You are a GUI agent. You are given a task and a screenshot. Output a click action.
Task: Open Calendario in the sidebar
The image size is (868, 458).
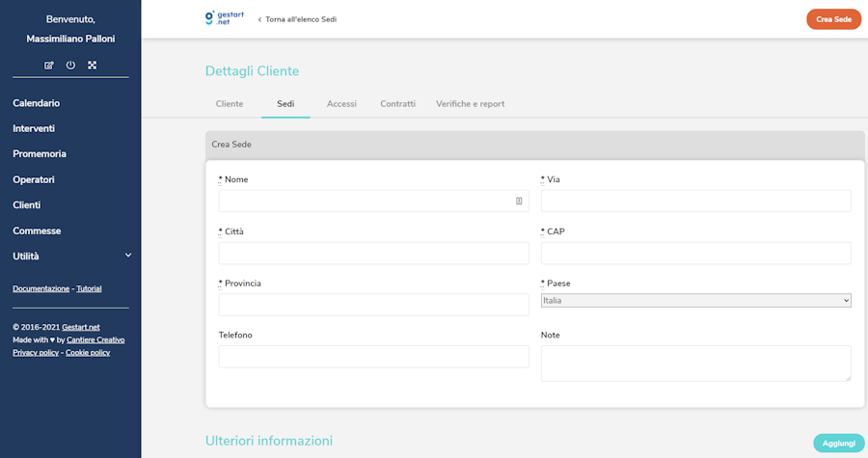tap(37, 103)
